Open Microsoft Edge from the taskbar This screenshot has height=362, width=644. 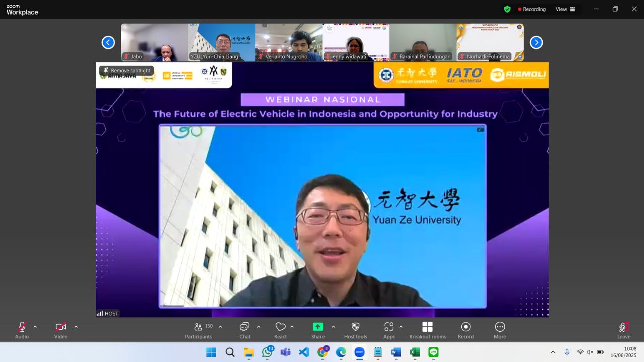[341, 352]
